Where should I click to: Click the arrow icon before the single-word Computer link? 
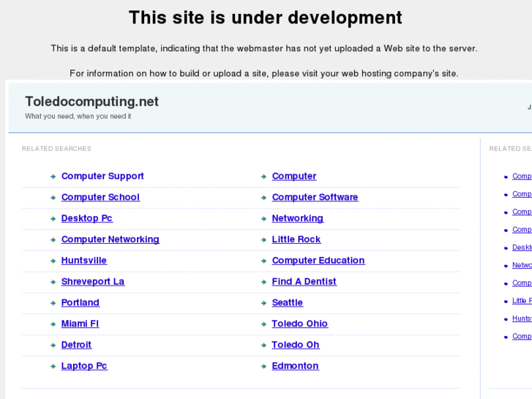pos(263,176)
